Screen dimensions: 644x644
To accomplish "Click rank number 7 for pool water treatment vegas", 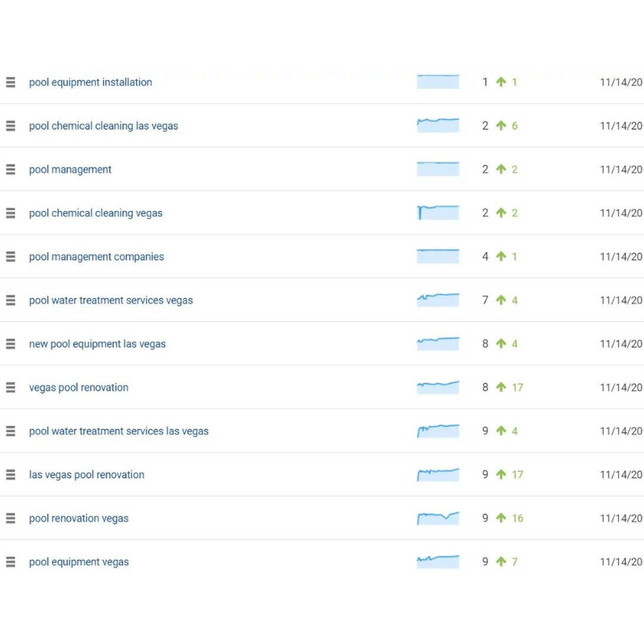I will coord(485,300).
